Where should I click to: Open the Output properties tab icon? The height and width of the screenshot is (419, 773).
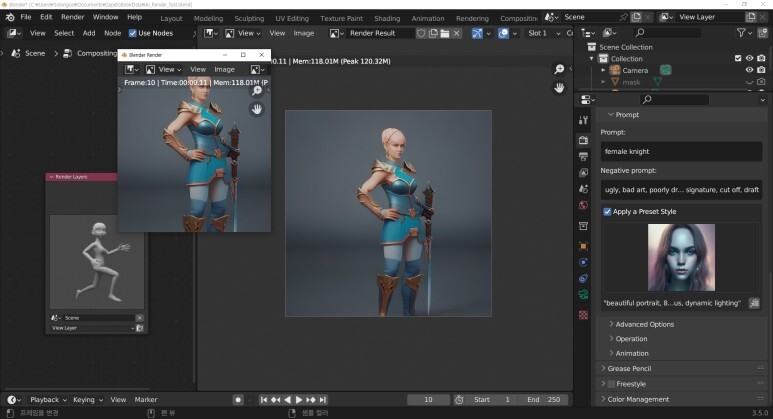(x=583, y=157)
